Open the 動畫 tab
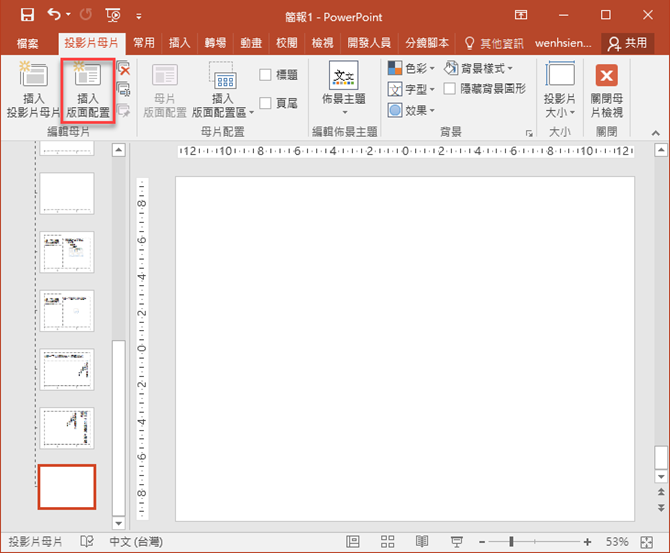Image resolution: width=670 pixels, height=553 pixels. click(x=251, y=43)
